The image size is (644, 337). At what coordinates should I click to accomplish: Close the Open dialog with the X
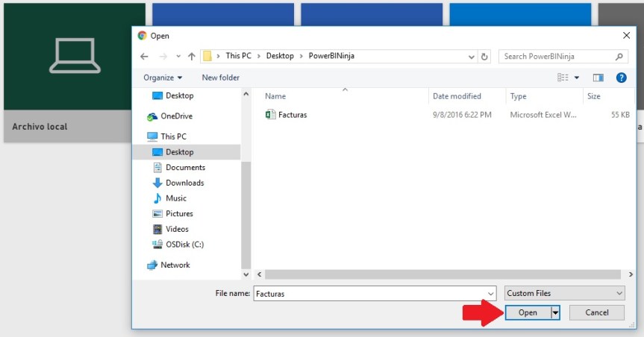point(626,36)
